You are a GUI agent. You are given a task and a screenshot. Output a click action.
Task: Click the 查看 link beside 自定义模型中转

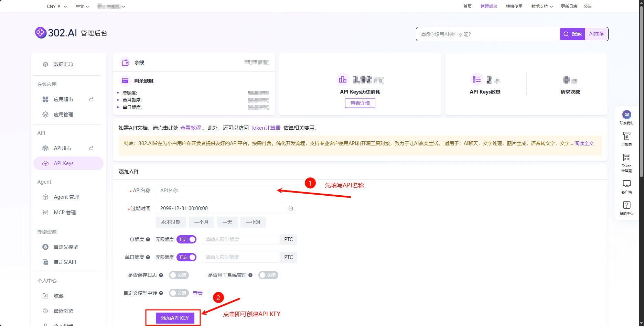pos(197,293)
